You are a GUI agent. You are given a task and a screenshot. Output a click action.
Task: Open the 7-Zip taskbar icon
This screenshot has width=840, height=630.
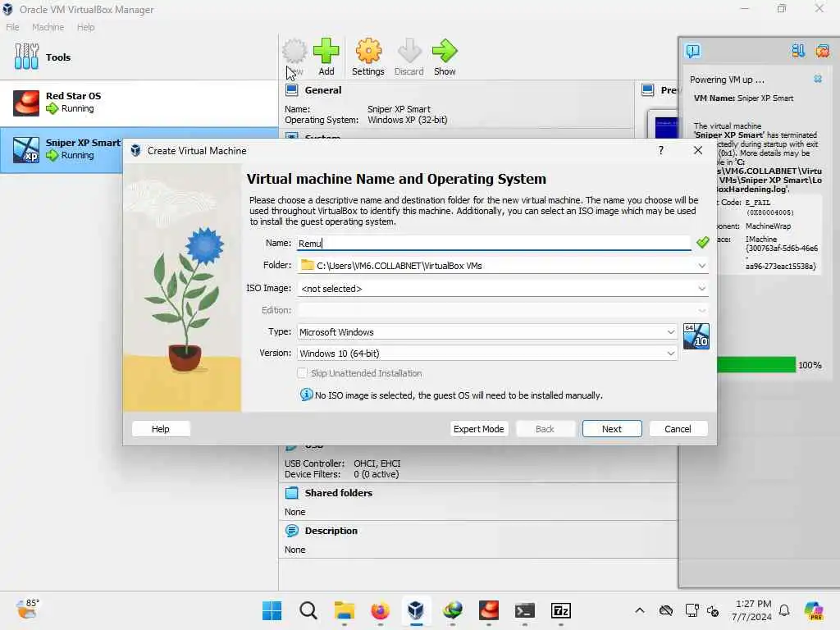(561, 610)
